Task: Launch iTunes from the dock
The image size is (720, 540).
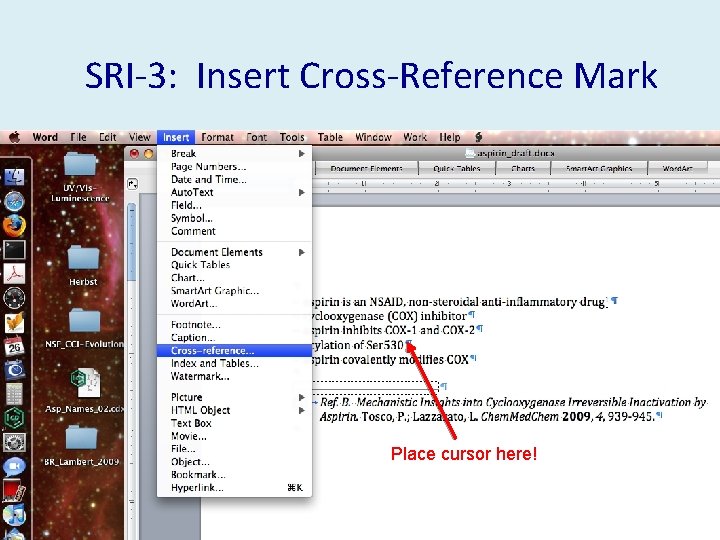Action: point(14,515)
